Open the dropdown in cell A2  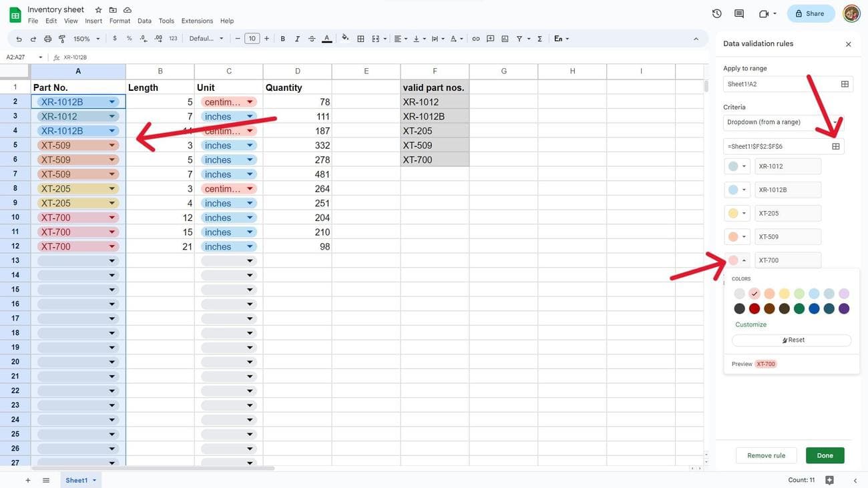click(112, 102)
